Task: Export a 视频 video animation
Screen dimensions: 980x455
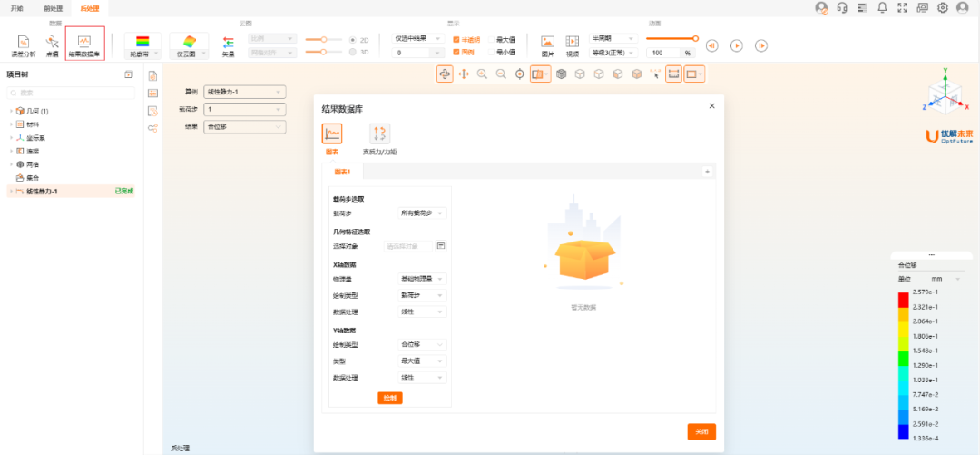Action: 573,45
